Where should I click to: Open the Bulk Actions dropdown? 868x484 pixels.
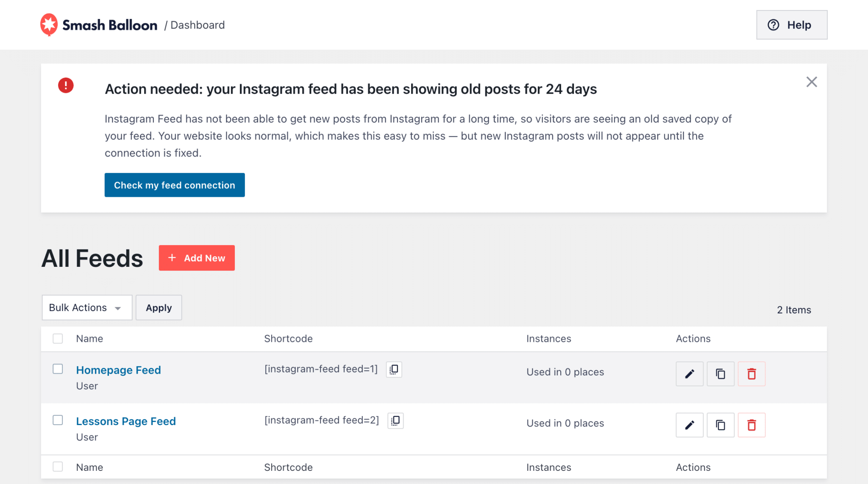coord(87,308)
